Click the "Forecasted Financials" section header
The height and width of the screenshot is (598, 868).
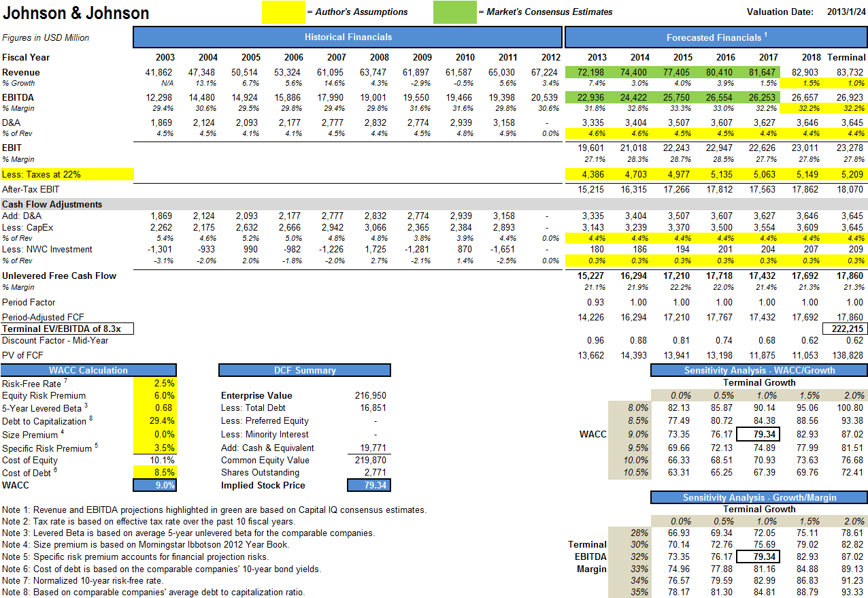(x=716, y=37)
